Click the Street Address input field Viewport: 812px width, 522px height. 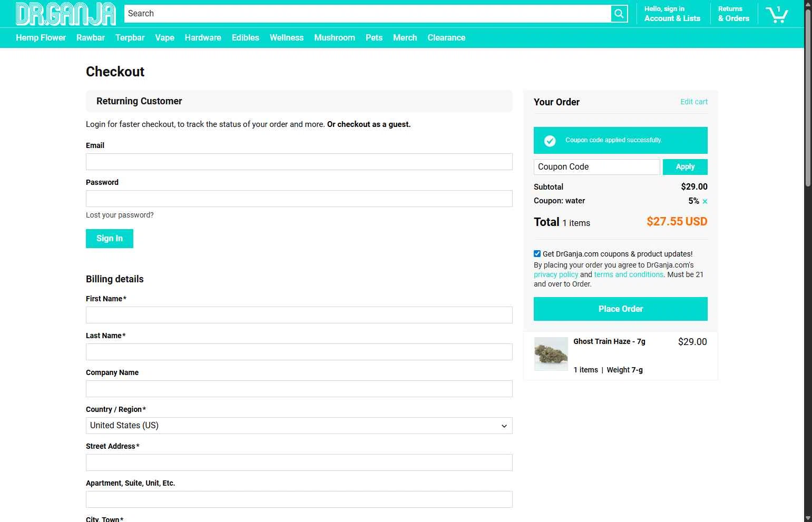(299, 462)
